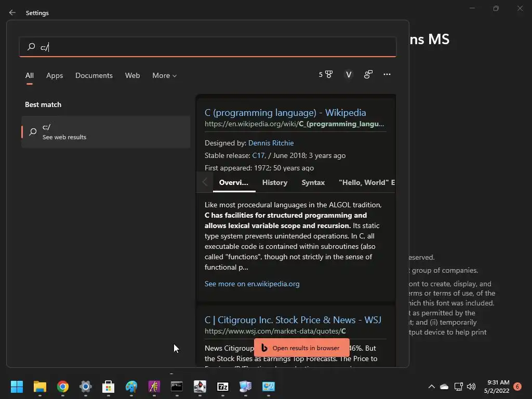Click See more on en.wikipedia.org
The width and height of the screenshot is (532, 399).
pyautogui.click(x=252, y=284)
